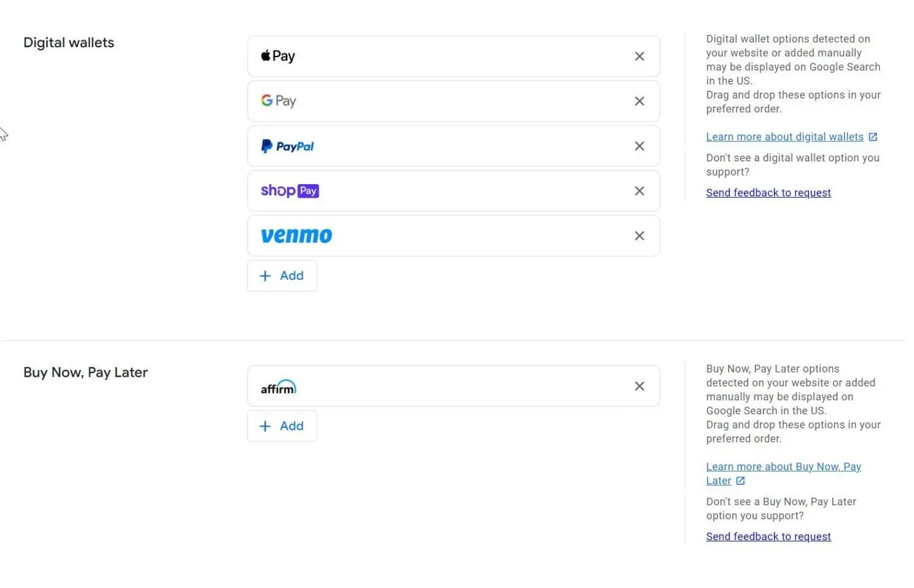The image size is (914, 588).
Task: Select the Venmo wallet row
Action: pos(467,236)
